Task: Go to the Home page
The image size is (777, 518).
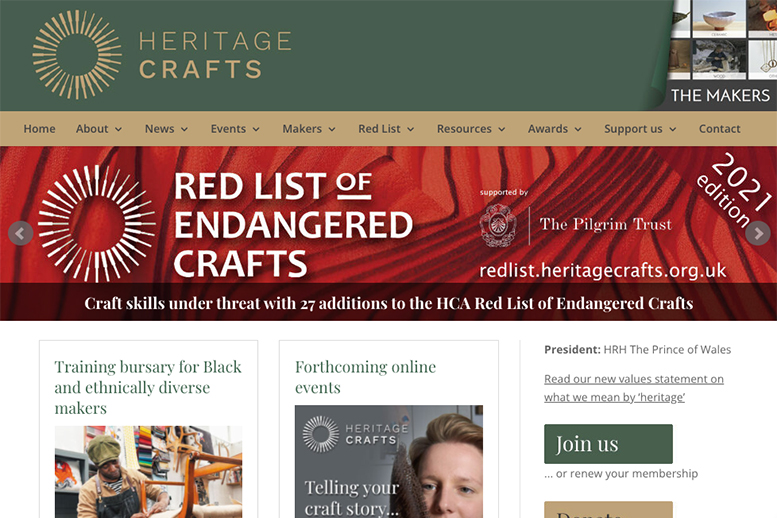Action: [x=39, y=129]
